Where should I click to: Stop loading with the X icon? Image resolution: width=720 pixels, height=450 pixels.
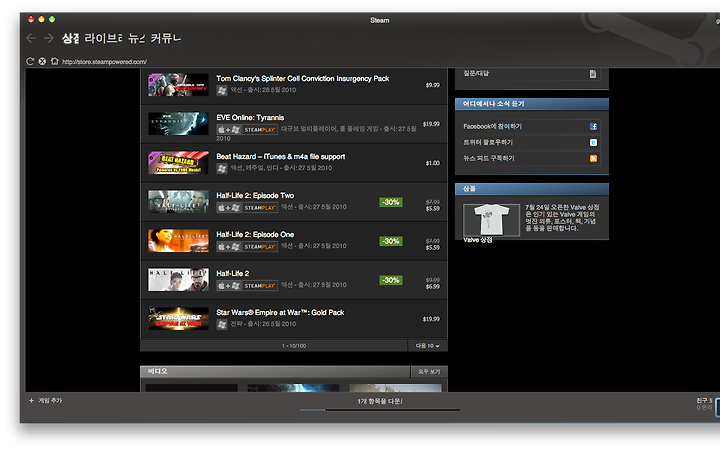(42, 61)
